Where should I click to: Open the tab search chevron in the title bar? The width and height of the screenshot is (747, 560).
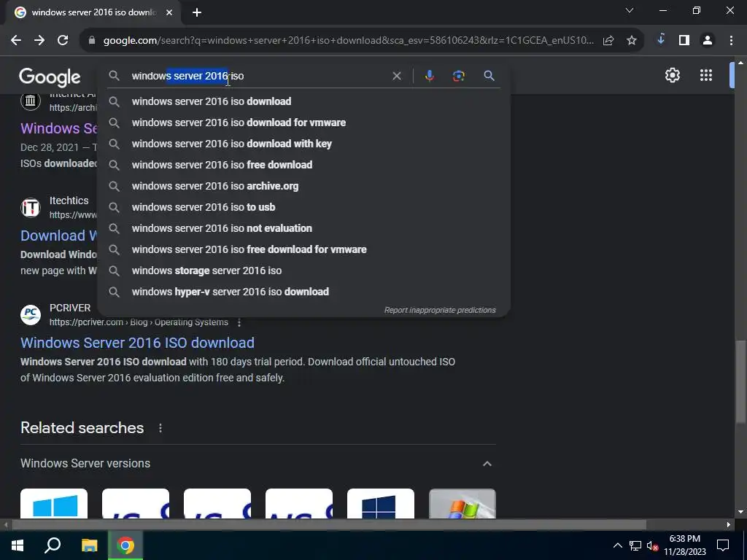click(630, 10)
